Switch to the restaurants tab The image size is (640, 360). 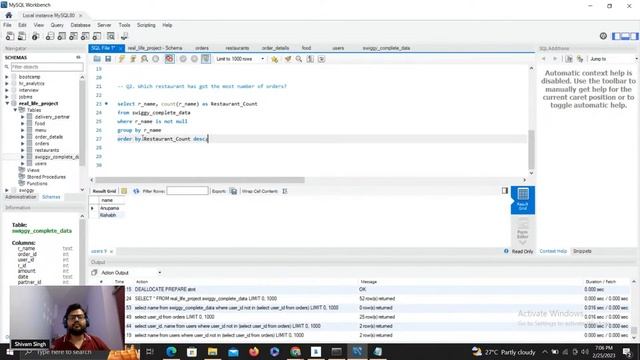(237, 48)
